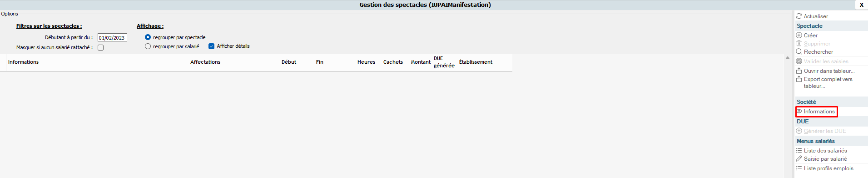
Task: Click Export complet vers tableur icon
Action: click(799, 79)
